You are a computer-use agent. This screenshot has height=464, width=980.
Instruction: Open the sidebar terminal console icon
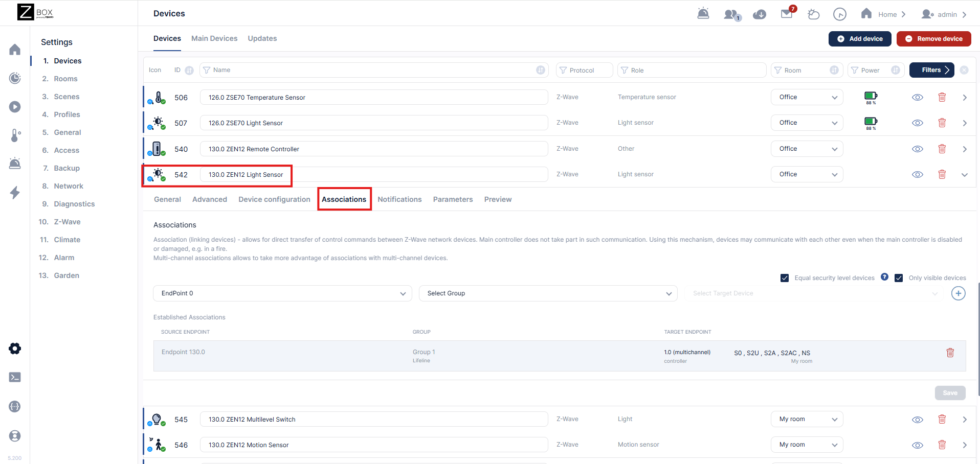(x=15, y=377)
